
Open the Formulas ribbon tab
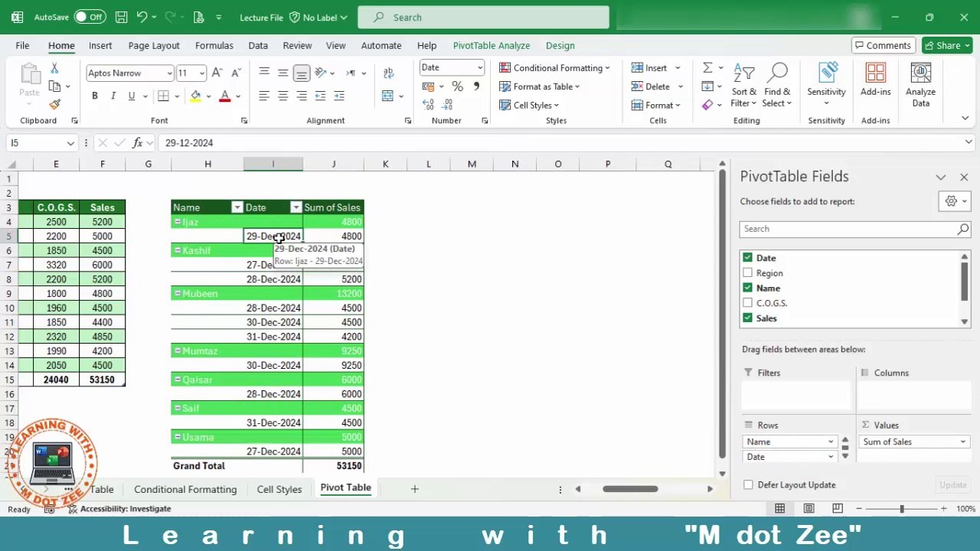tap(214, 46)
